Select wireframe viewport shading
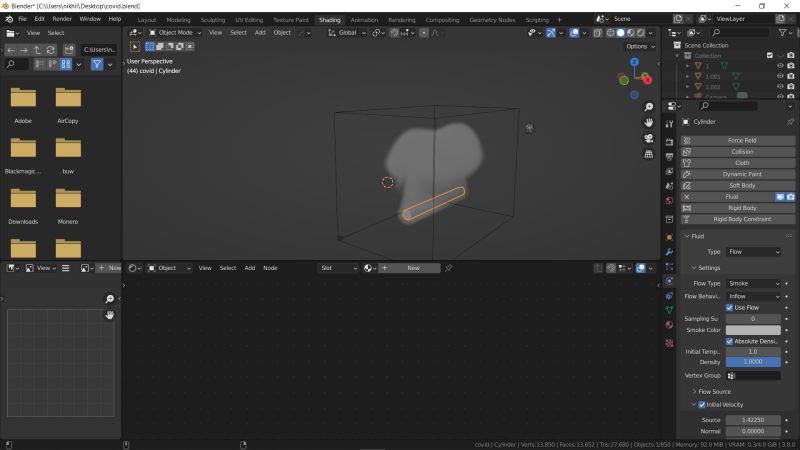The image size is (800, 450). click(610, 33)
